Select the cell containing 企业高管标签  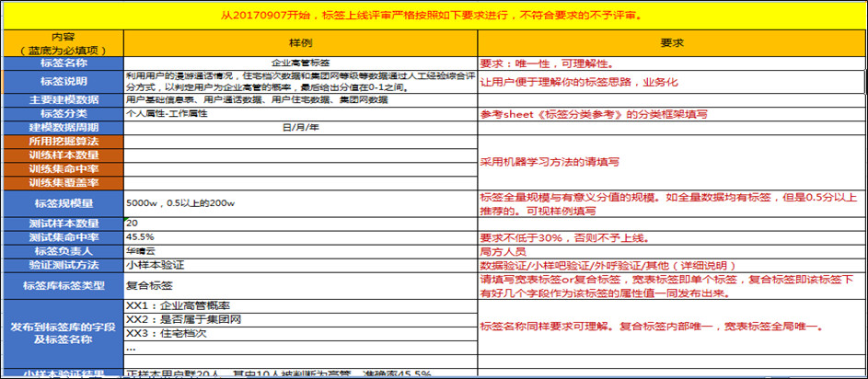pos(301,63)
